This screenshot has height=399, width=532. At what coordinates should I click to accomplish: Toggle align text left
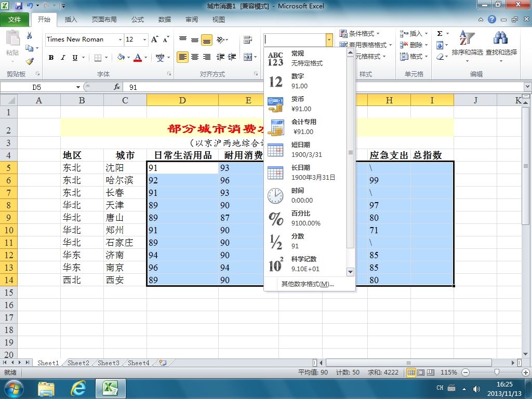point(182,57)
